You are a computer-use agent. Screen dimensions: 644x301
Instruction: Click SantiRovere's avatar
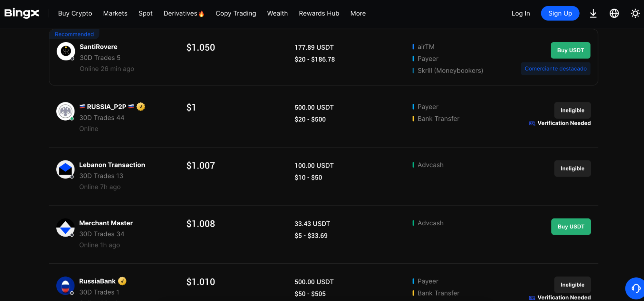66,51
